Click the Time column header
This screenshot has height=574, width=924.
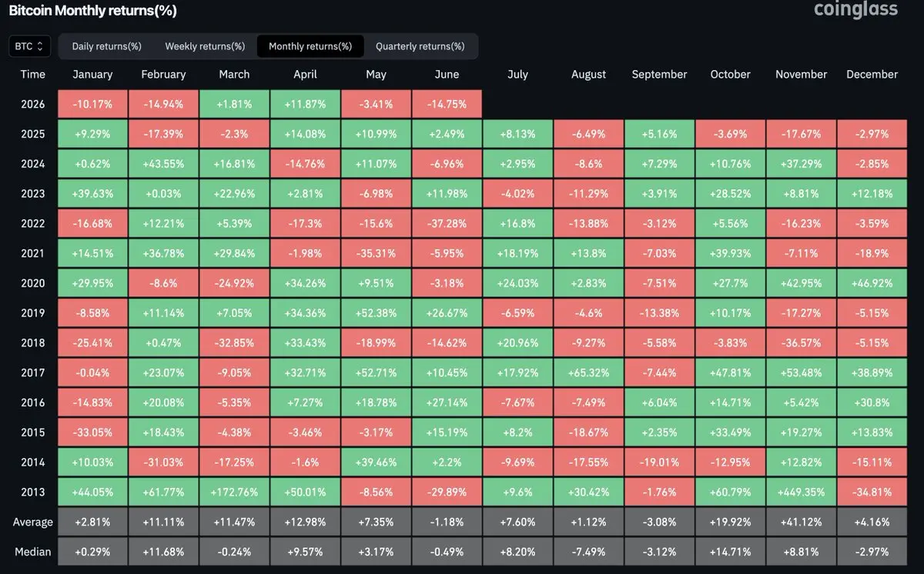(x=33, y=75)
